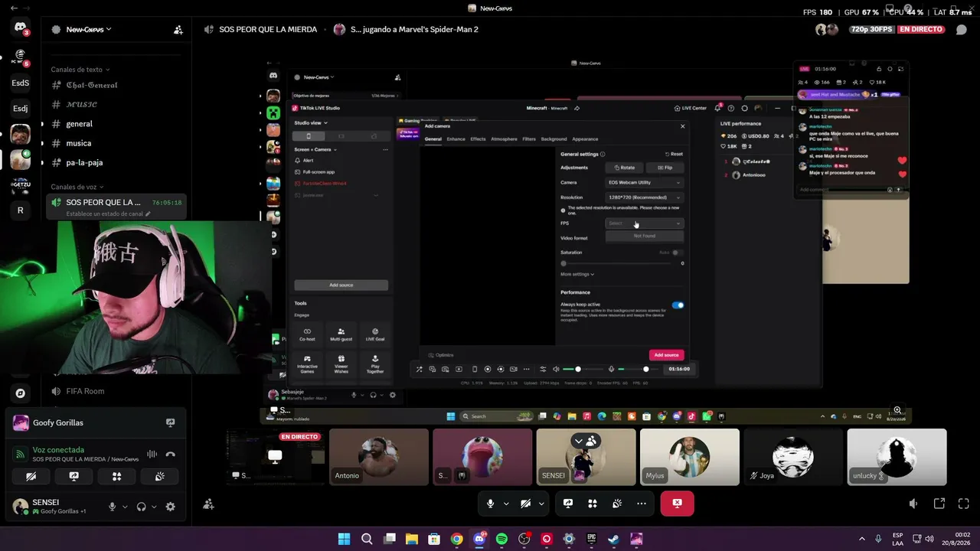Viewport: 980px width, 551px height.
Task: Click the Establece un estado de canal link
Action: tap(108, 214)
